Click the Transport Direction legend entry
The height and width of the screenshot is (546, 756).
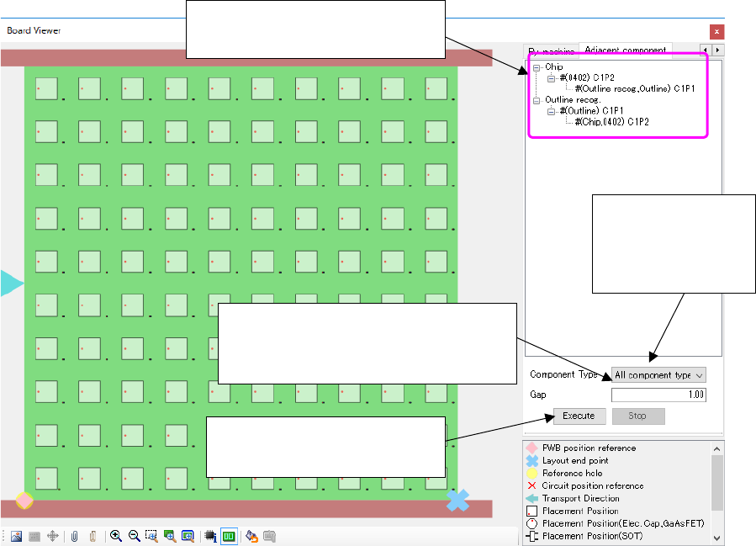coord(573,498)
